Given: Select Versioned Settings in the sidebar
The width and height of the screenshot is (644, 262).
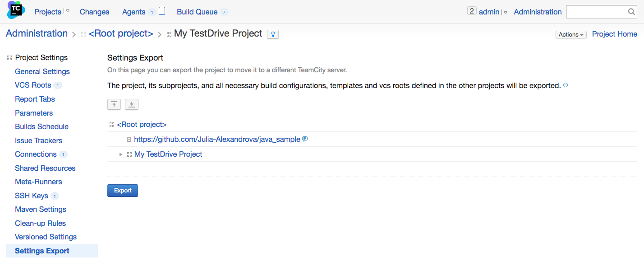Looking at the screenshot, I should click(46, 237).
